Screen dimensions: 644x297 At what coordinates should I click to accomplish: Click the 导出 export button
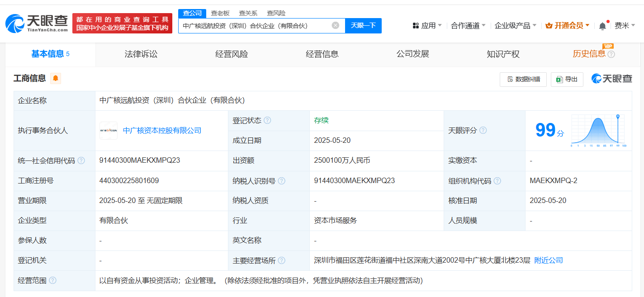[x=567, y=79]
